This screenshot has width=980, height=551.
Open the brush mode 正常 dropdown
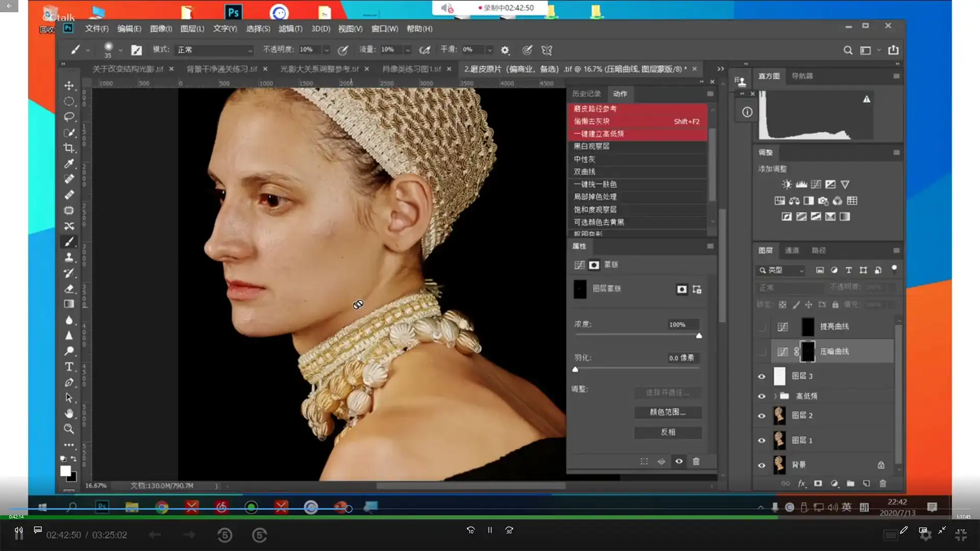click(214, 50)
